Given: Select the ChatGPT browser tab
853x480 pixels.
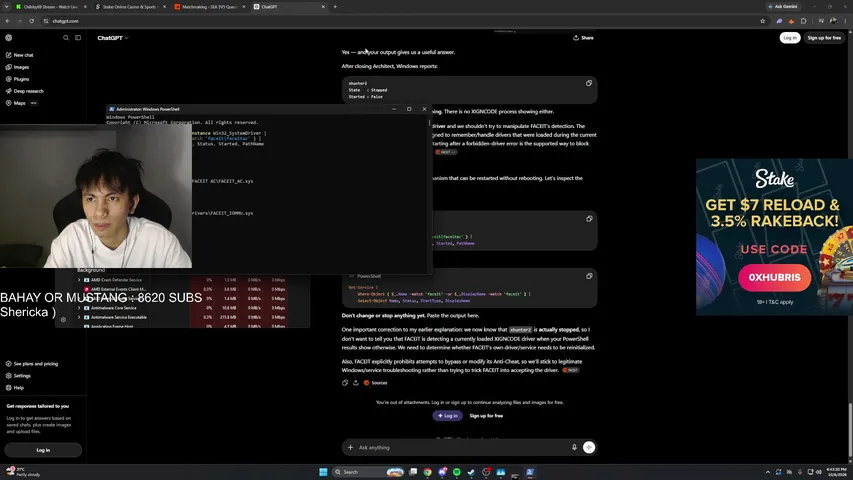Looking at the screenshot, I should (x=289, y=7).
